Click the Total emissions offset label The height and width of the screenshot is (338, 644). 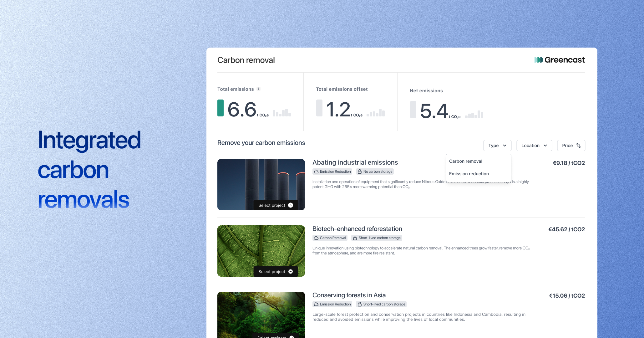pos(342,89)
